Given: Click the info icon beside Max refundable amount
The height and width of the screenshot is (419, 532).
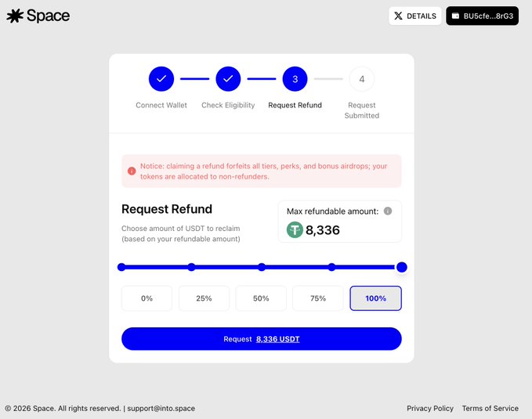Looking at the screenshot, I should click(388, 211).
